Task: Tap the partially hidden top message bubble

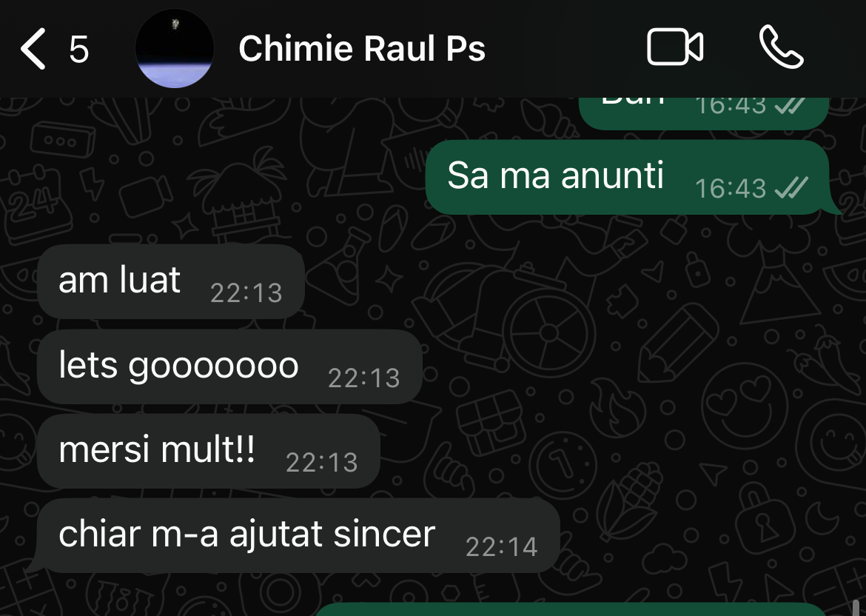Action: pyautogui.click(x=704, y=113)
